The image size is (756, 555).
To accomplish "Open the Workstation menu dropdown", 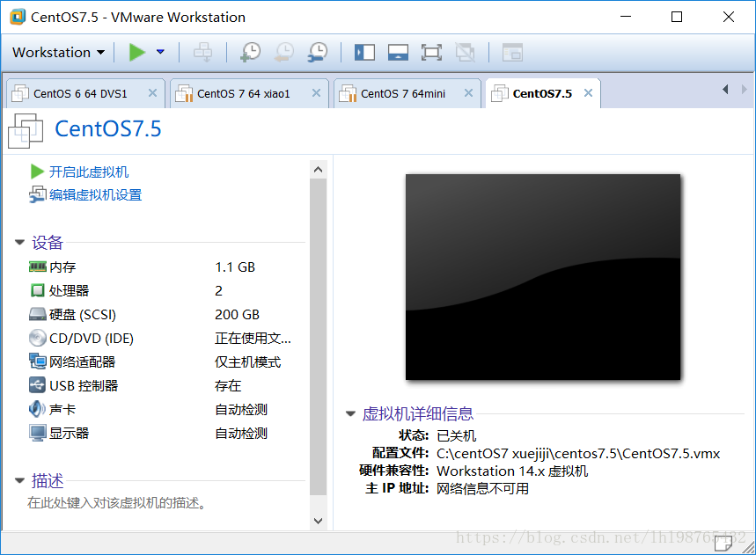I will tap(58, 52).
